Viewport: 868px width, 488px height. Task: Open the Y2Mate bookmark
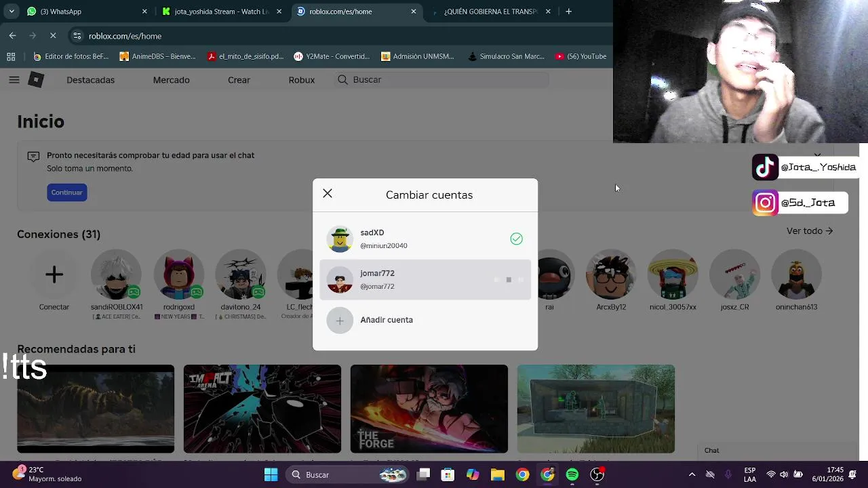click(332, 57)
